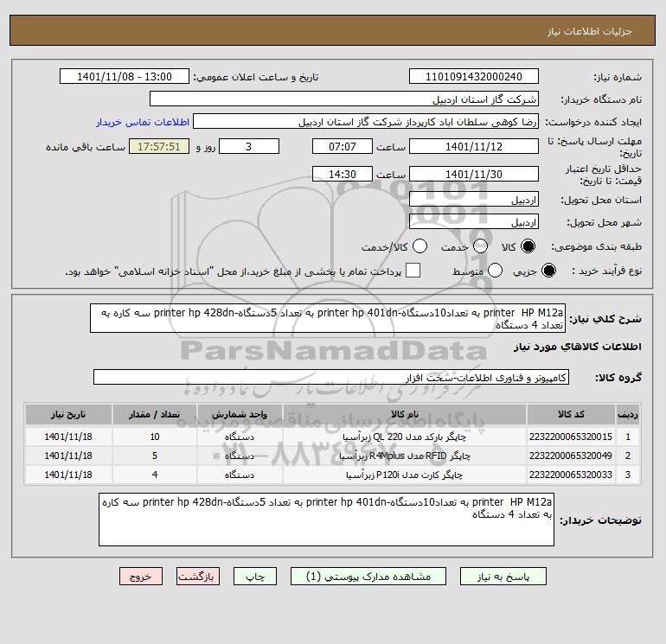The image size is (666, 644).
Task: Click the unit دستگاه in row 1
Action: 240,437
